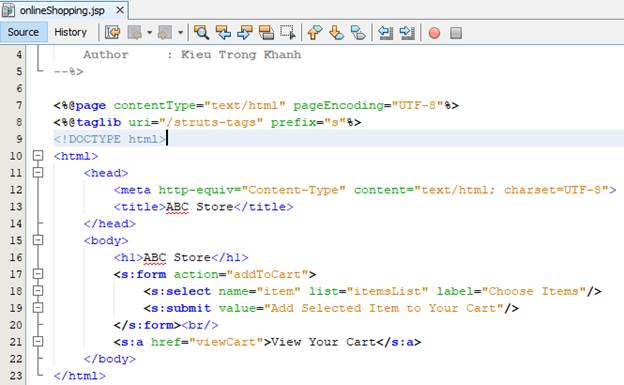The height and width of the screenshot is (385, 624).
Task: Collapse the s:a fold at line 21
Action: [x=38, y=342]
